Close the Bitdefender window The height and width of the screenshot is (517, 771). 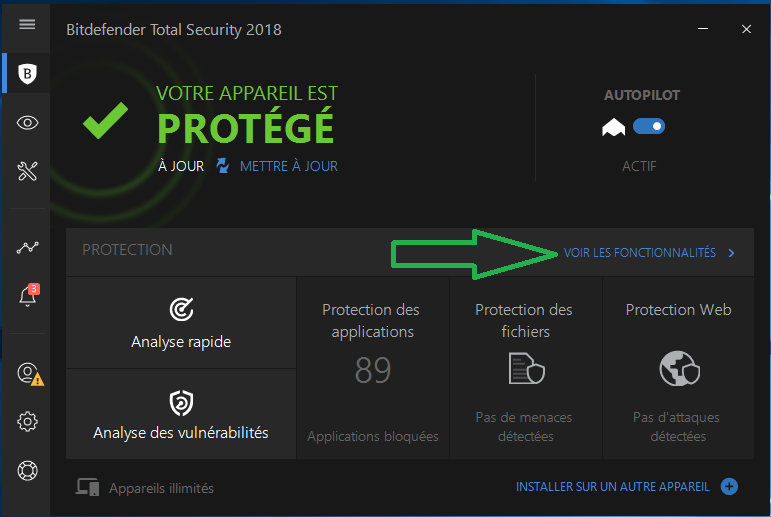click(x=746, y=29)
